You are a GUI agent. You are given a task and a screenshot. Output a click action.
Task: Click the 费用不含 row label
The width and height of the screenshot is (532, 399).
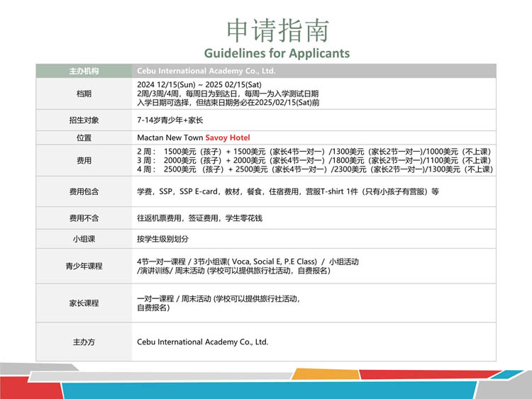pyautogui.click(x=84, y=218)
